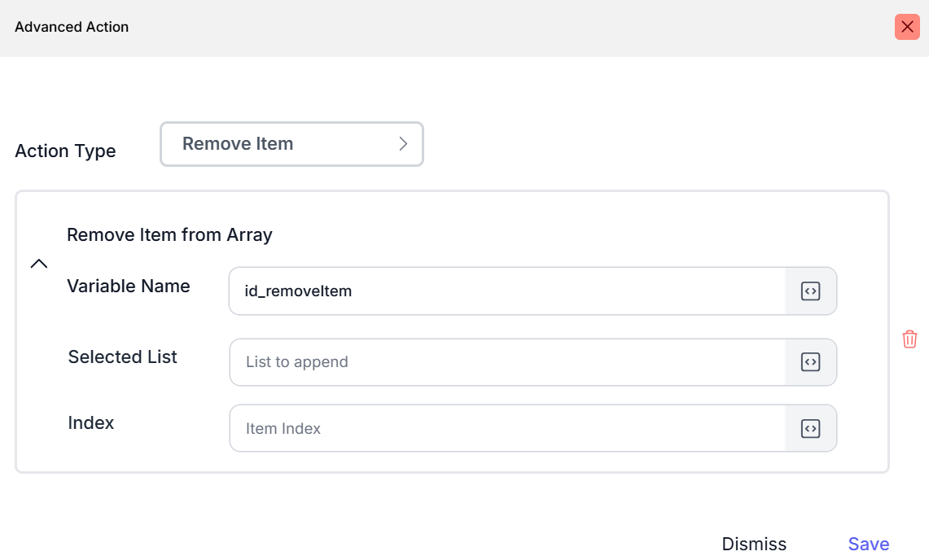Click the Variable Name label

(x=129, y=286)
